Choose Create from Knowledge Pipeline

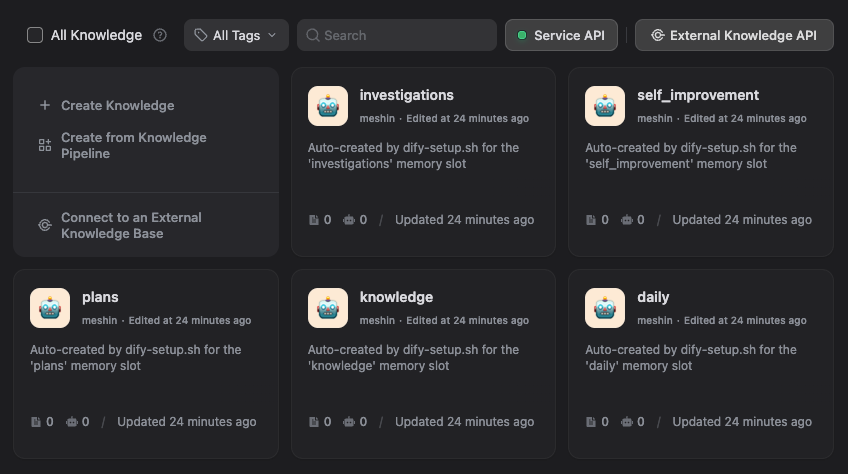[x=134, y=146]
